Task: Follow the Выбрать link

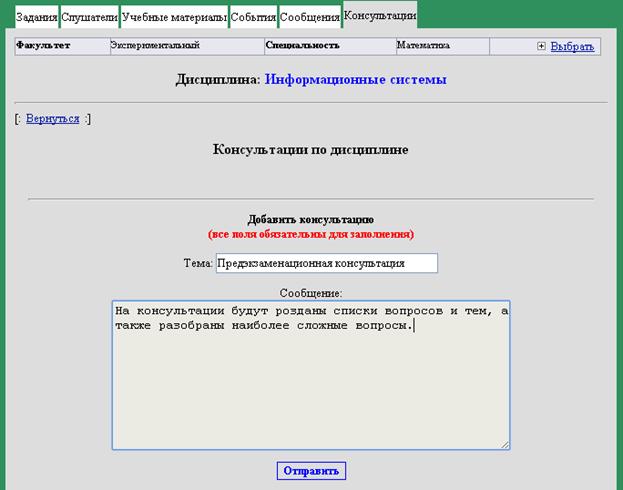Action: [x=571, y=46]
